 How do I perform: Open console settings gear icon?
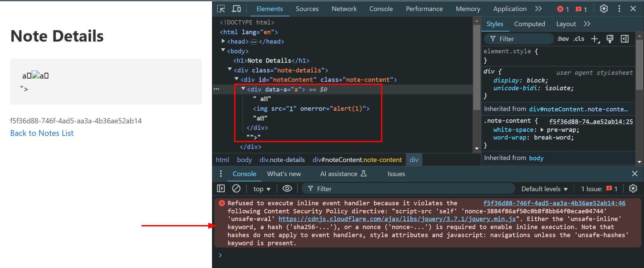point(633,189)
